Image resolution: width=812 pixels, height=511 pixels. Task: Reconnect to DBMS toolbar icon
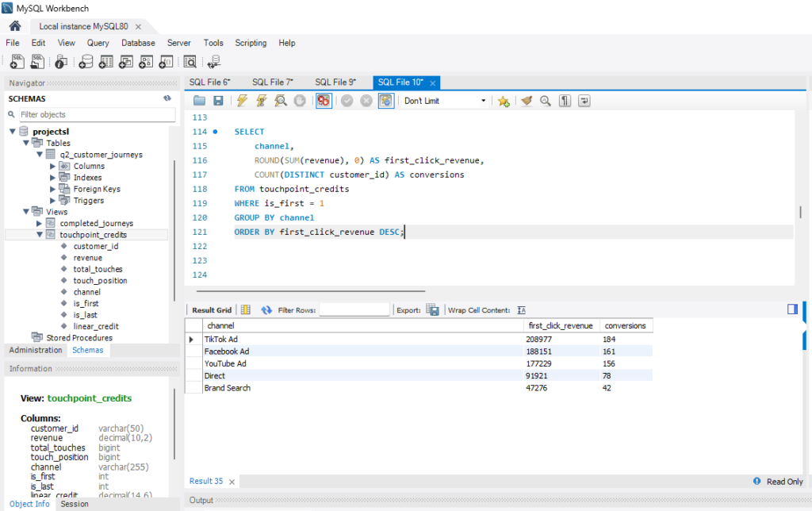tap(214, 62)
